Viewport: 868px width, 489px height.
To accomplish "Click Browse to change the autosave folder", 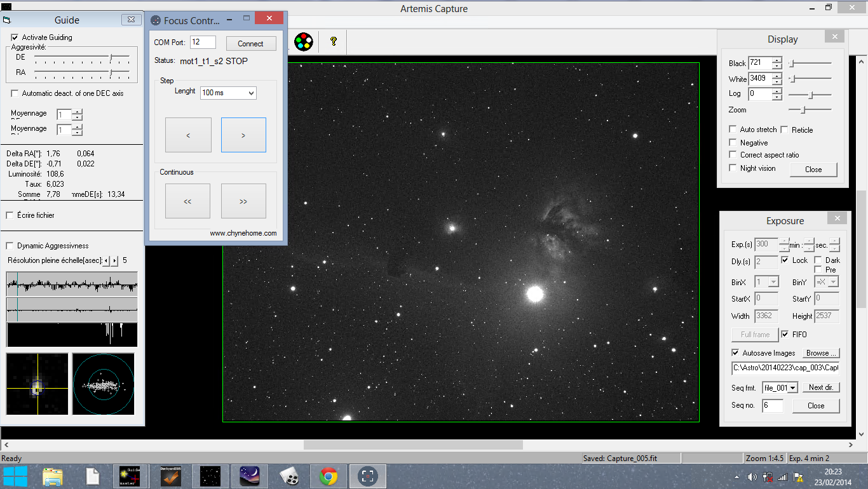I will click(x=820, y=352).
